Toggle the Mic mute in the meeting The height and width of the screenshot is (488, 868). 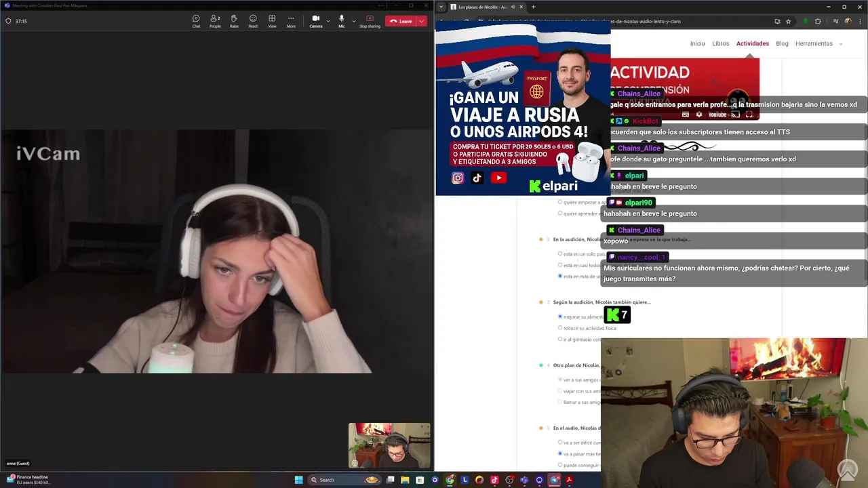coord(342,21)
